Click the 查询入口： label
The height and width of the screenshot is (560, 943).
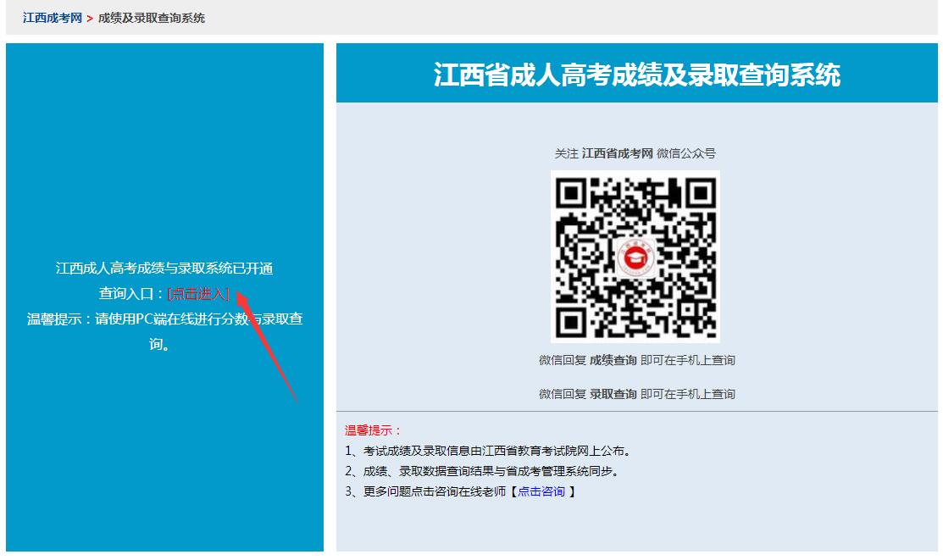[x=131, y=293]
